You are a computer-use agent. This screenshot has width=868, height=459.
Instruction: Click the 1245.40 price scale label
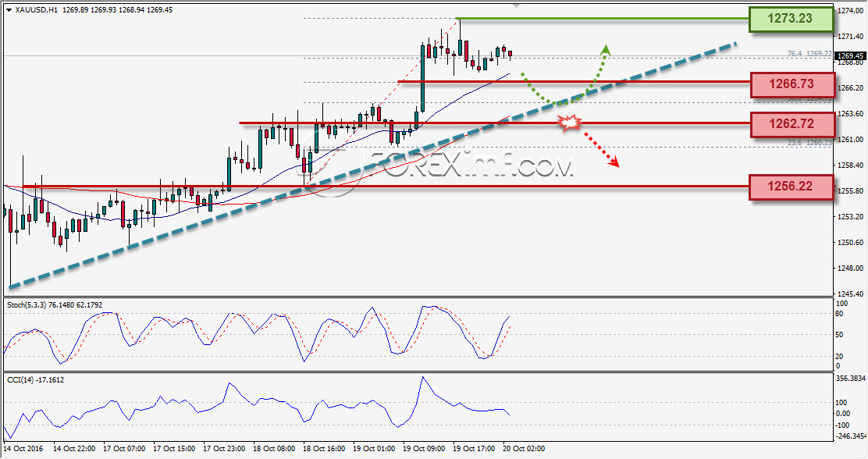[851, 294]
